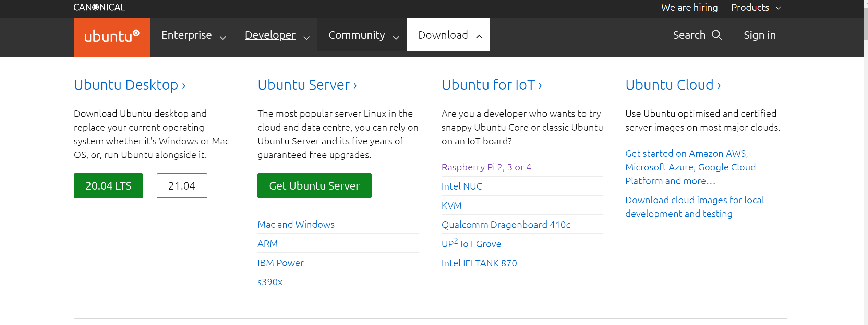Click the We are hiring link

[x=689, y=7]
